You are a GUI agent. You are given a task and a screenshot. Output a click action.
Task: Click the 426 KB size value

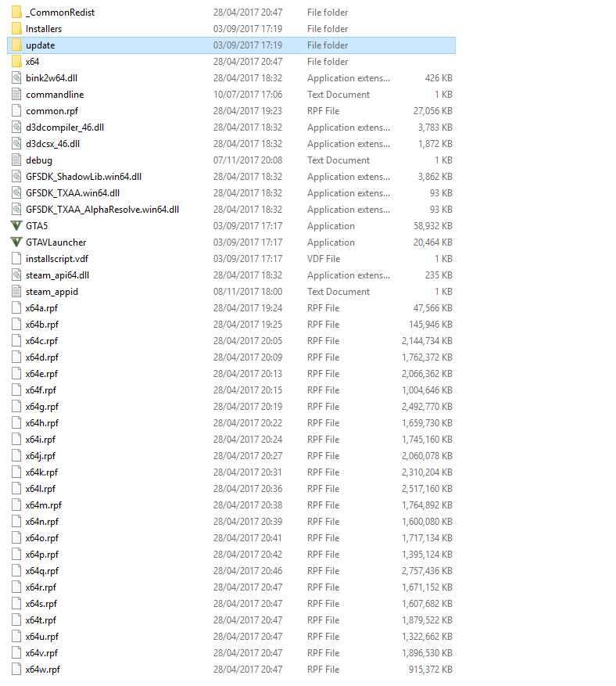click(x=439, y=78)
